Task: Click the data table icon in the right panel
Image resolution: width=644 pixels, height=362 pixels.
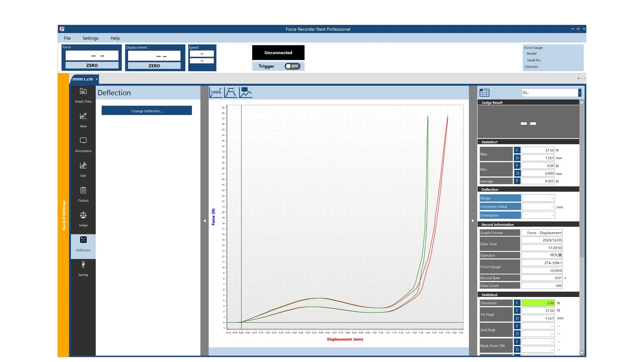Action: pyautogui.click(x=484, y=93)
